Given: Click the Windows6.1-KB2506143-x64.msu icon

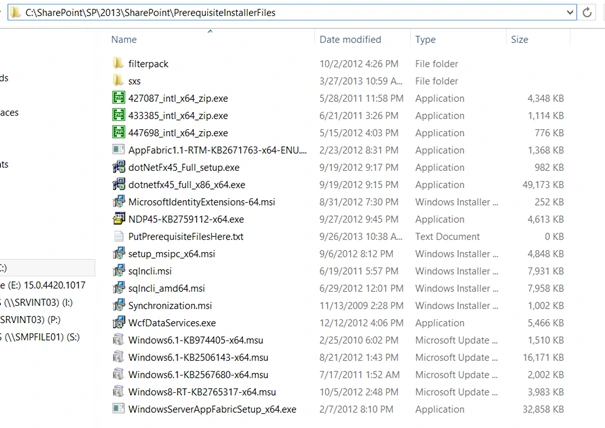Looking at the screenshot, I should (118, 357).
